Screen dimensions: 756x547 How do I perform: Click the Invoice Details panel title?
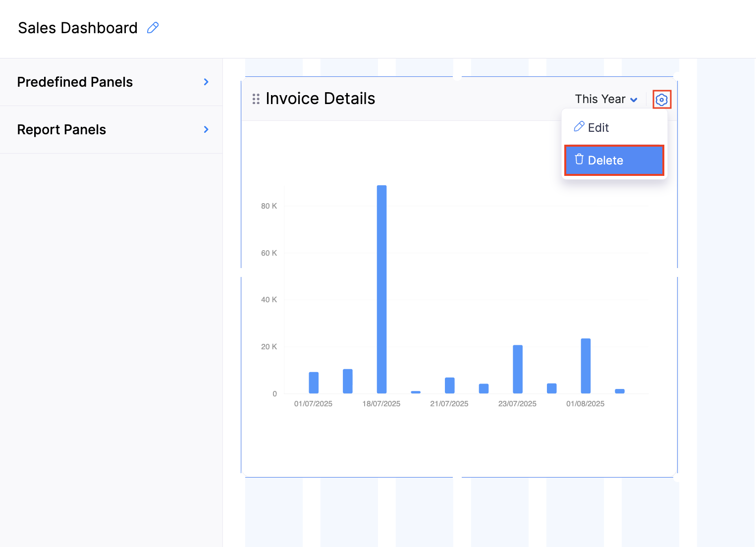pyautogui.click(x=320, y=99)
